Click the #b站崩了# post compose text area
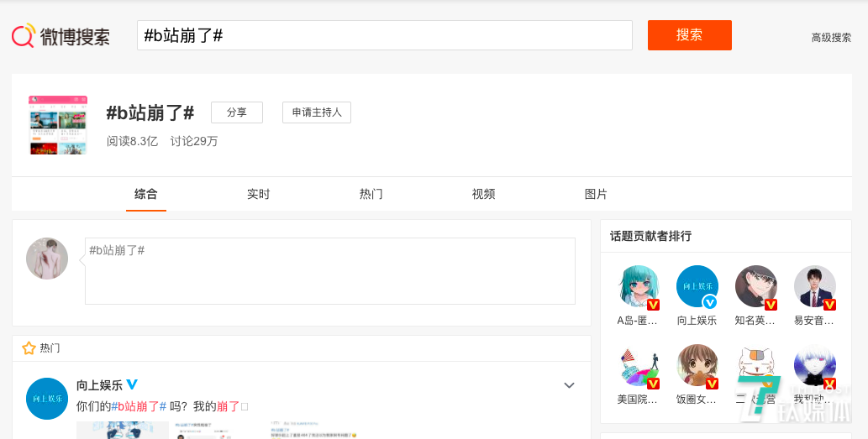 (x=330, y=271)
